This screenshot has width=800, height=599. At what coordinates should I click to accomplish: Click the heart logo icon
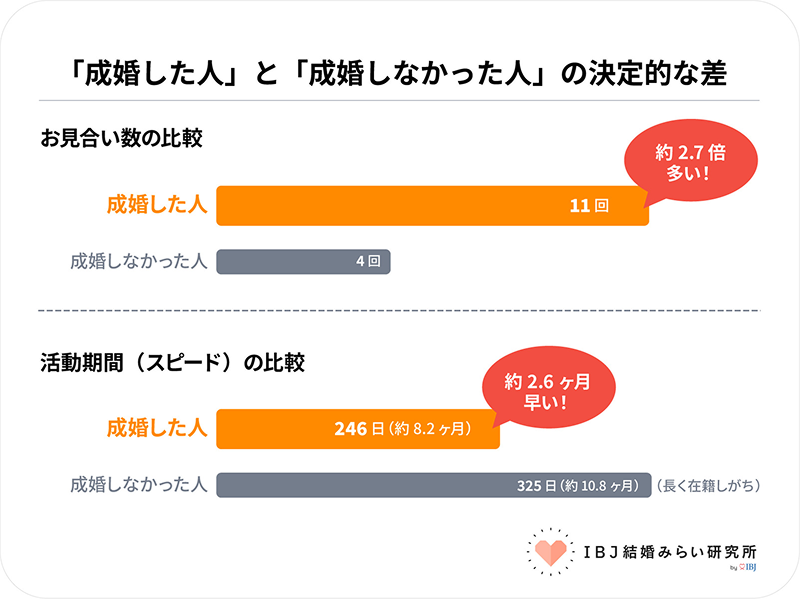pos(546,553)
